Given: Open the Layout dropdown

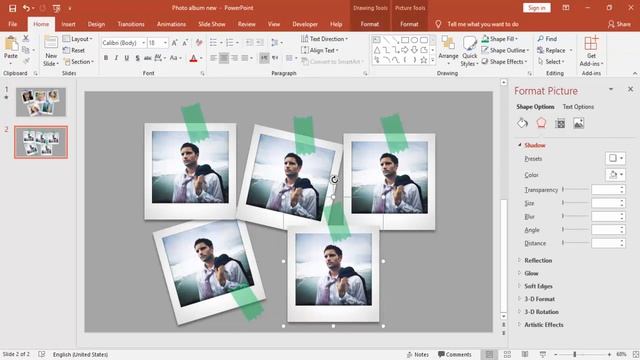Looking at the screenshot, I should pyautogui.click(x=78, y=39).
